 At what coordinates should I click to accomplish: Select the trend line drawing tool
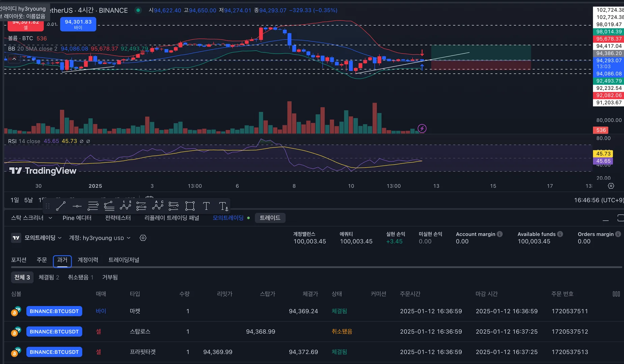[61, 206]
